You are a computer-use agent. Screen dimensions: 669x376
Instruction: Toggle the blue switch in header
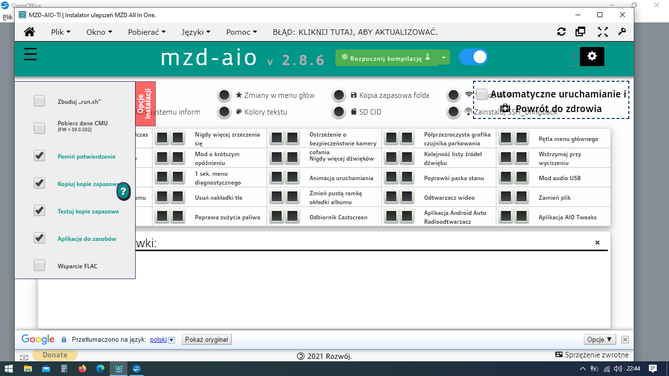(473, 57)
